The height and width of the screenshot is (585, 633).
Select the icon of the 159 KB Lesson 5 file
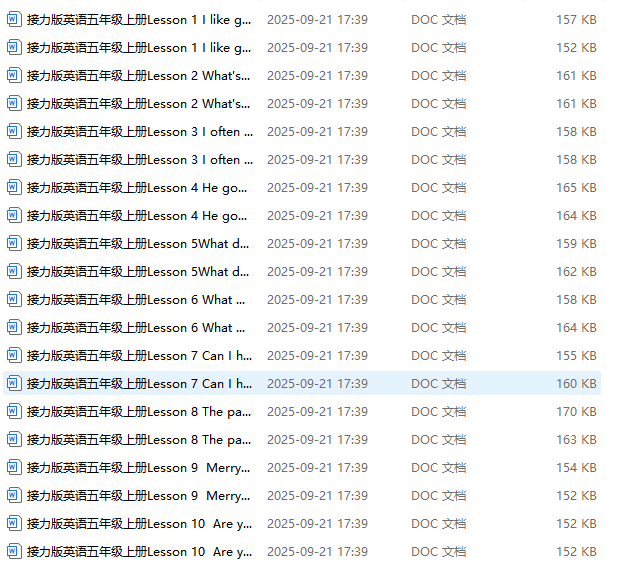pos(13,243)
